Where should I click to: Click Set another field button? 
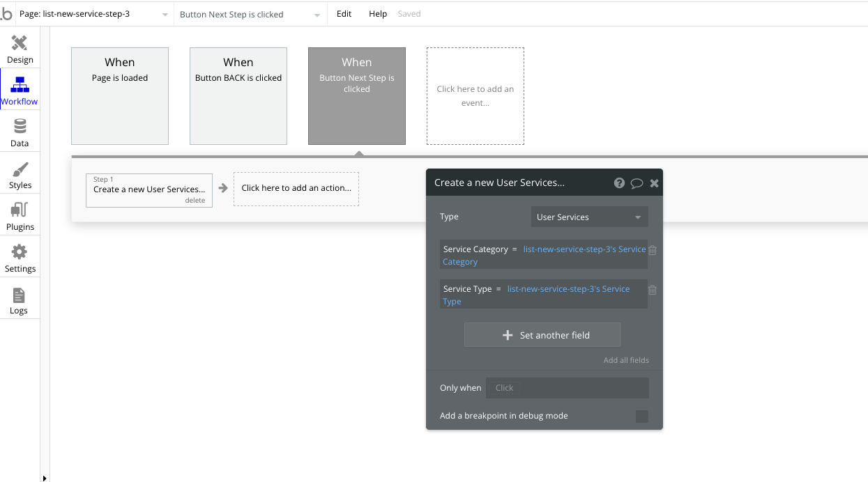[x=542, y=335]
